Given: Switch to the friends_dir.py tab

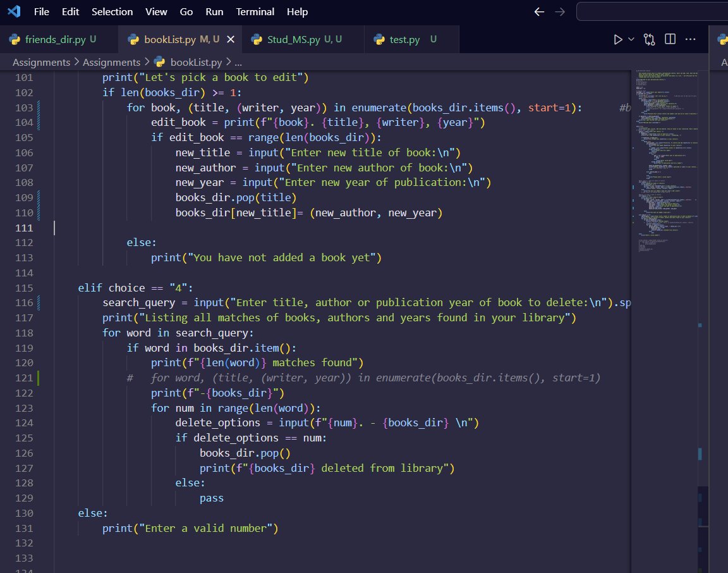Looking at the screenshot, I should point(59,39).
